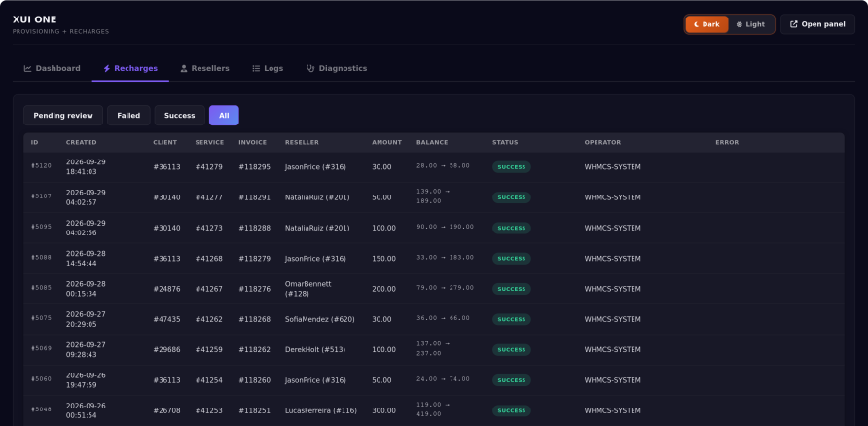Filter recharges by Pending review
The width and height of the screenshot is (868, 426).
click(x=63, y=116)
